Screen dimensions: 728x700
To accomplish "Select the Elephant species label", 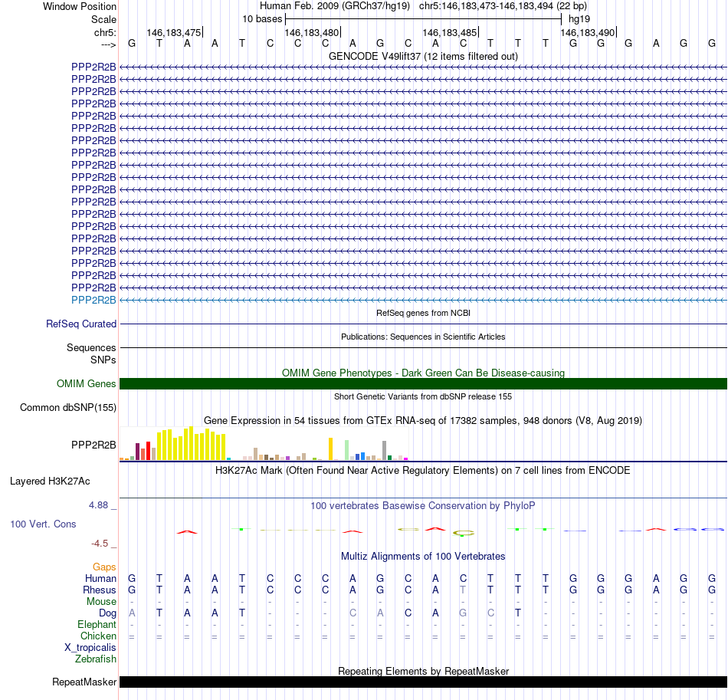I will (97, 624).
